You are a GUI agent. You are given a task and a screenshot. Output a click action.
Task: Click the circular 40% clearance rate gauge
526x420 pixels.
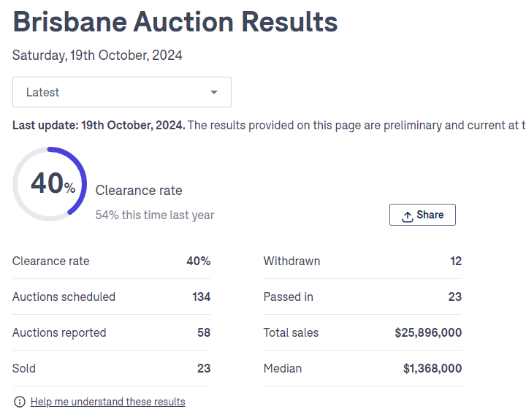tap(50, 184)
